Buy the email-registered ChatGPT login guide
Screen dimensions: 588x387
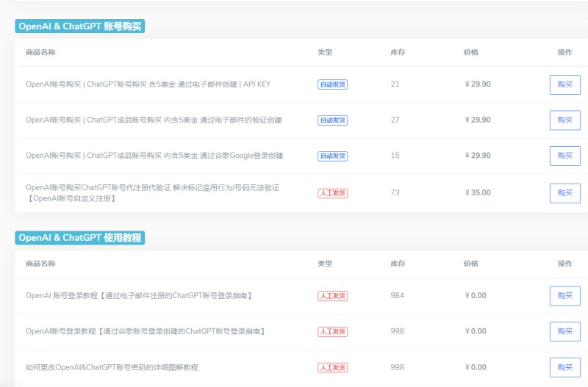tap(564, 296)
